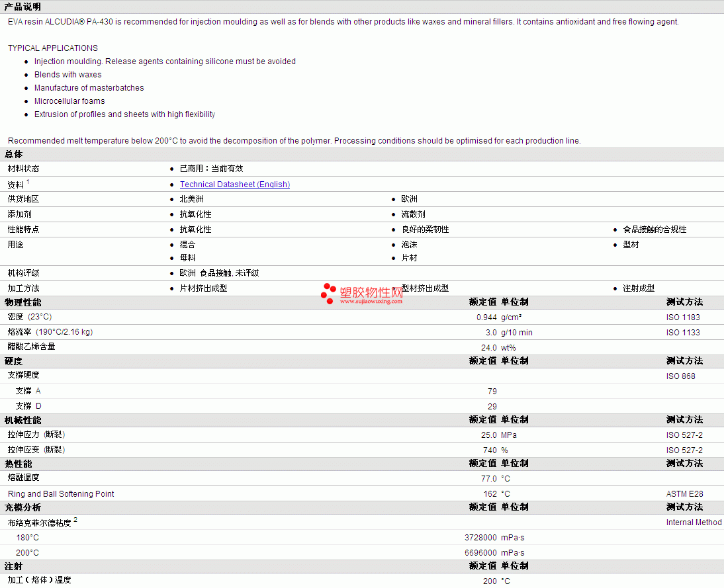Click tensile stress value 25.0
This screenshot has width=724, height=588.
click(489, 435)
